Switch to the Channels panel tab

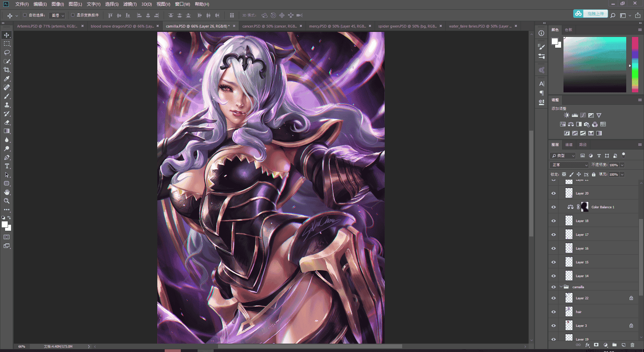pyautogui.click(x=569, y=144)
